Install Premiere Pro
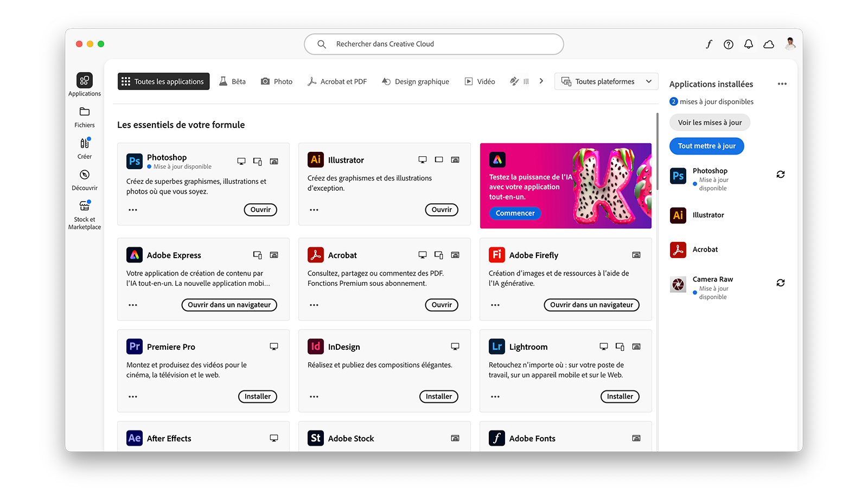This screenshot has width=868, height=488. 257,396
